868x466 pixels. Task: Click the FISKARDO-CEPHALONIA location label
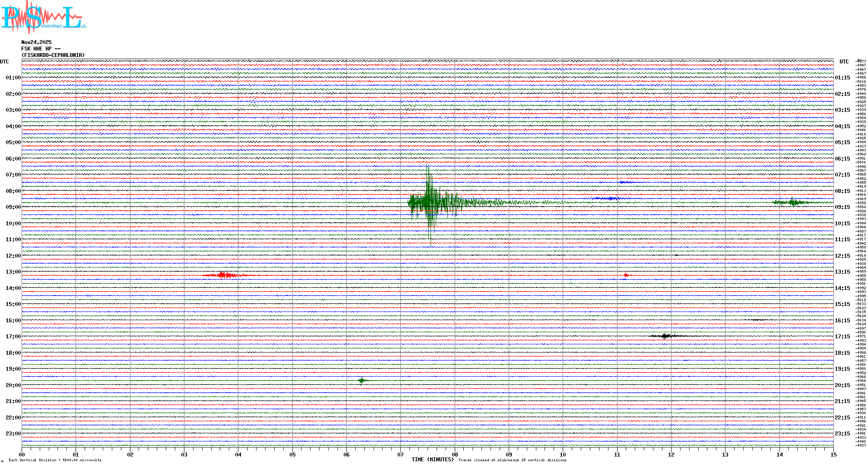tap(53, 55)
